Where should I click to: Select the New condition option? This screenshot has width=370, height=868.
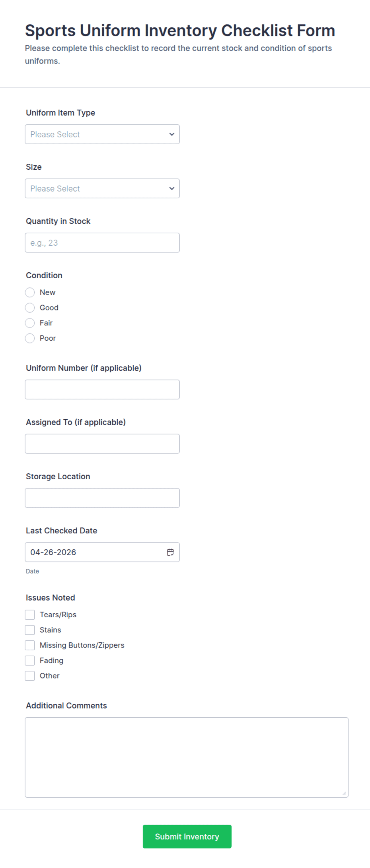[30, 292]
